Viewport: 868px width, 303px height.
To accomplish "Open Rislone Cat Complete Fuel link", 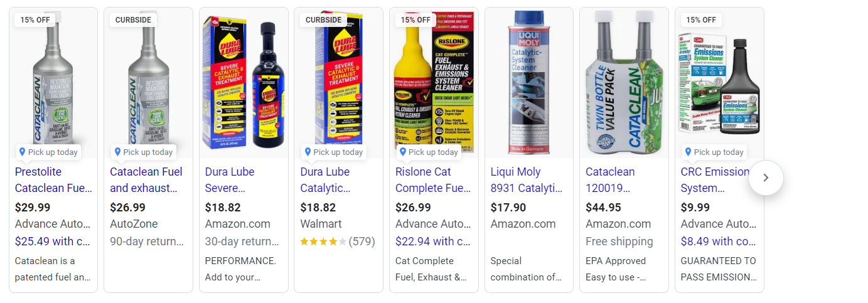I will pyautogui.click(x=432, y=179).
